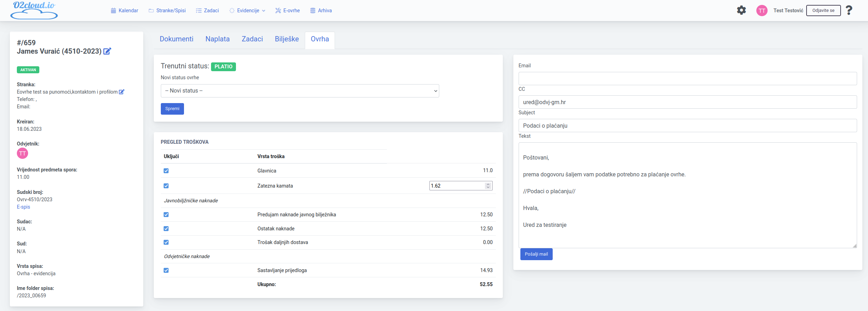
Task: Expand the Evidencije menu
Action: click(247, 11)
